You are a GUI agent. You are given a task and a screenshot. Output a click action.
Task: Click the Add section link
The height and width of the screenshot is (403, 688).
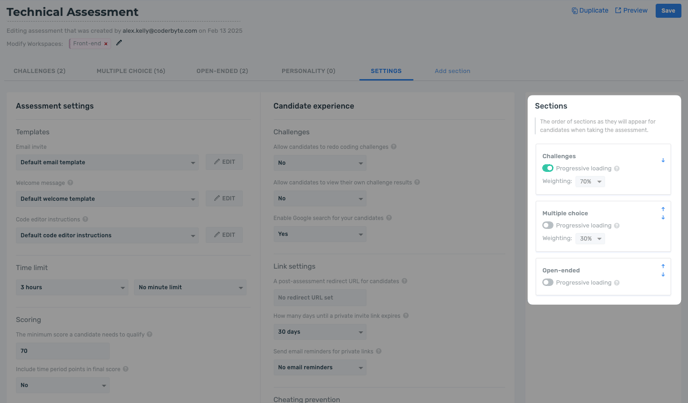(452, 71)
